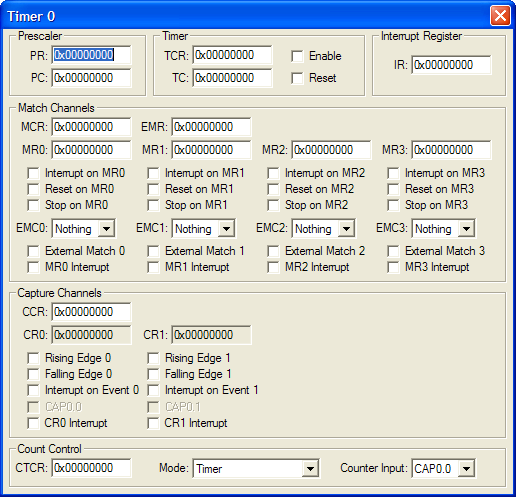Select the CTCR input field
This screenshot has height=497, width=516.
click(x=92, y=468)
